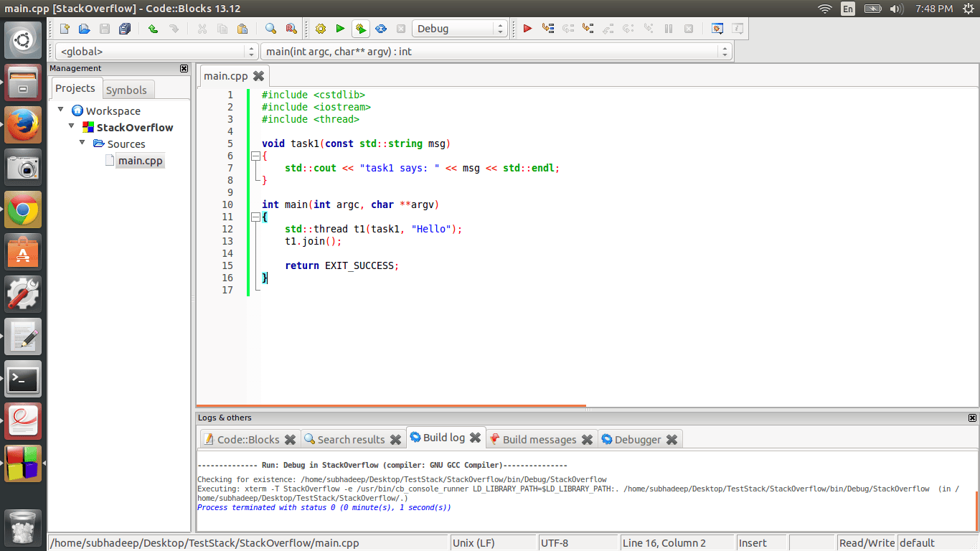
Task: Open the Search results tab
Action: 352,439
